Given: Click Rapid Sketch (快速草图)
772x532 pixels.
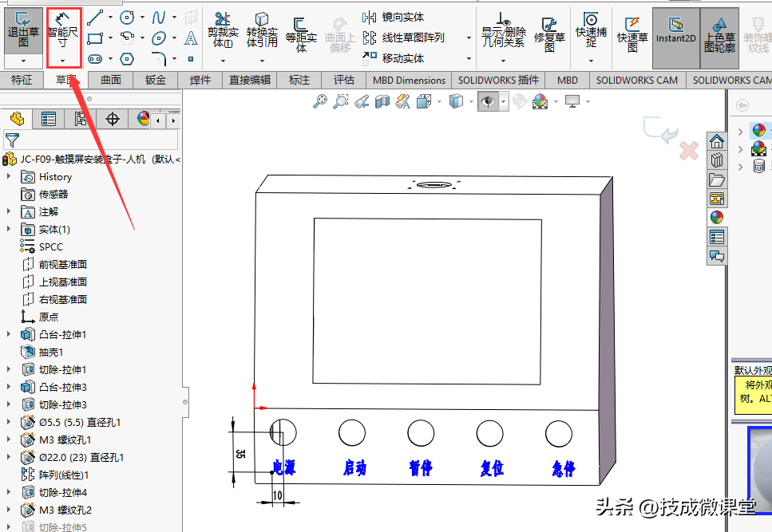Looking at the screenshot, I should [632, 34].
